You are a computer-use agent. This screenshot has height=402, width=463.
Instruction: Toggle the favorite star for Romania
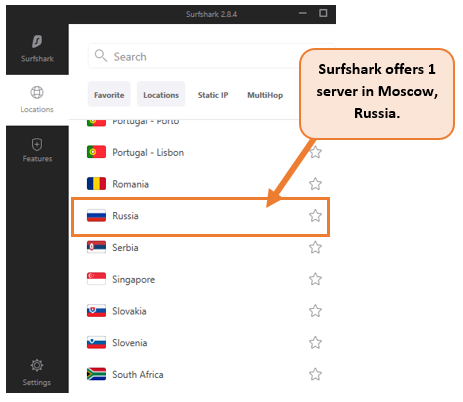pyautogui.click(x=315, y=184)
